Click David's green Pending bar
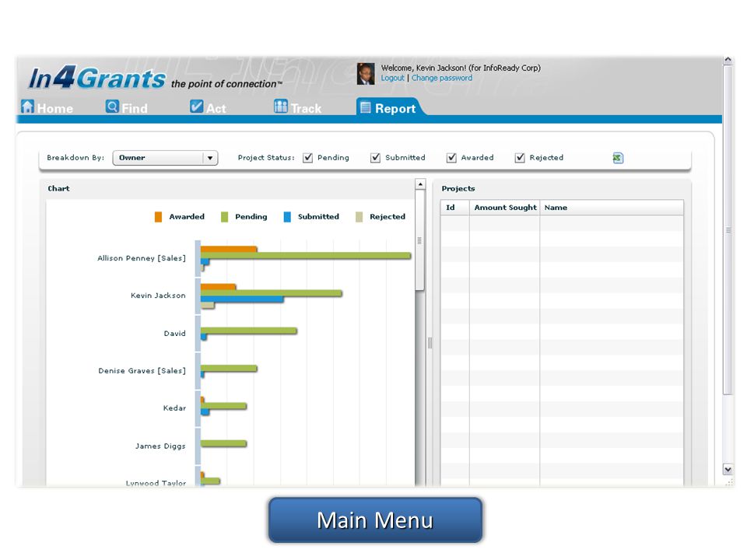Screen dimensions: 747x560 pos(249,331)
